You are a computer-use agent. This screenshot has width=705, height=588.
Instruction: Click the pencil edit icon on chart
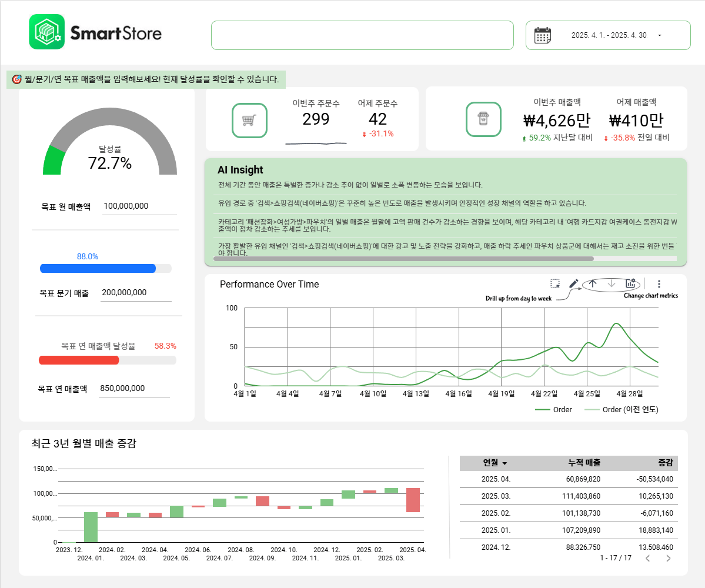(573, 284)
